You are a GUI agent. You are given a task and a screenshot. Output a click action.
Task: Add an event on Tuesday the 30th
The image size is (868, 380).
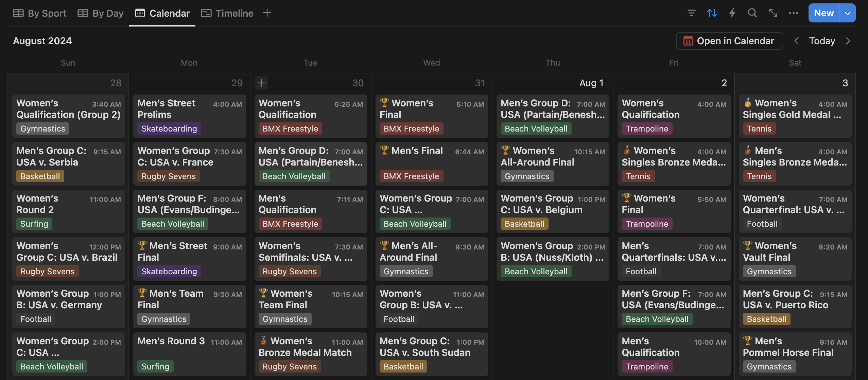(261, 83)
